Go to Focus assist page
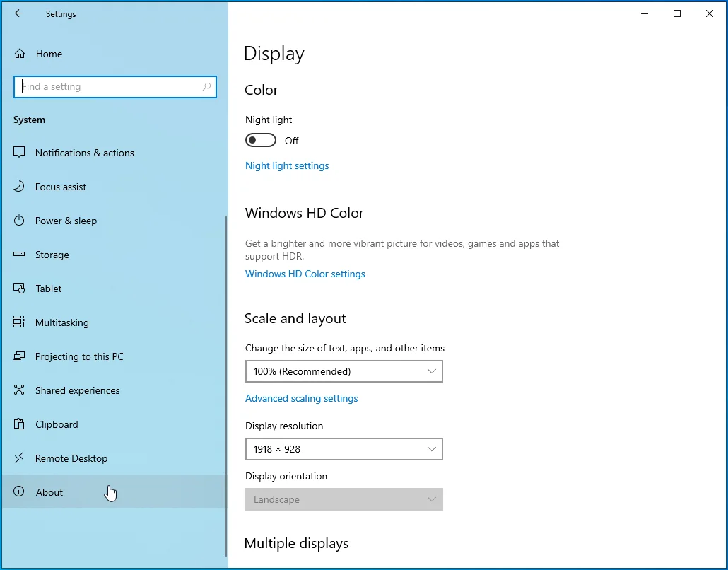728x570 pixels. pyautogui.click(x=114, y=187)
